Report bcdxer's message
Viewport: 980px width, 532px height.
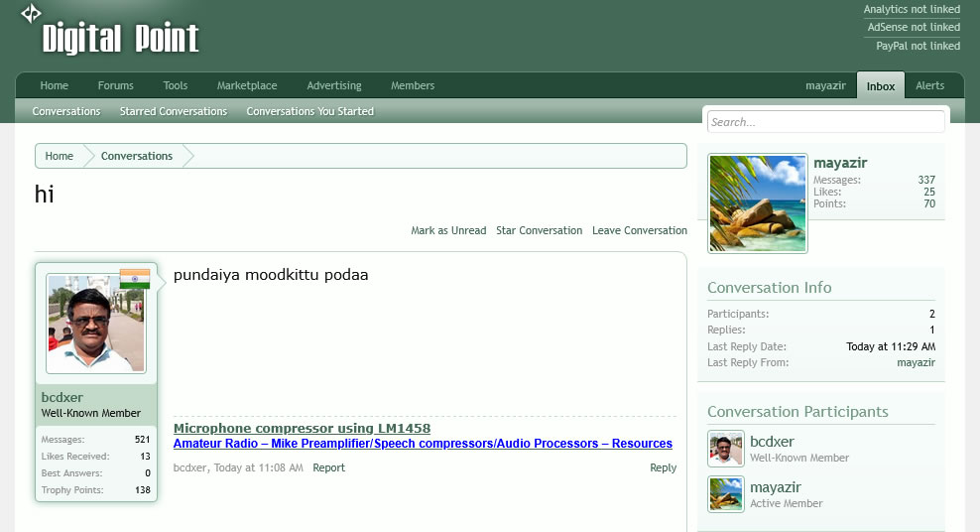(x=328, y=467)
